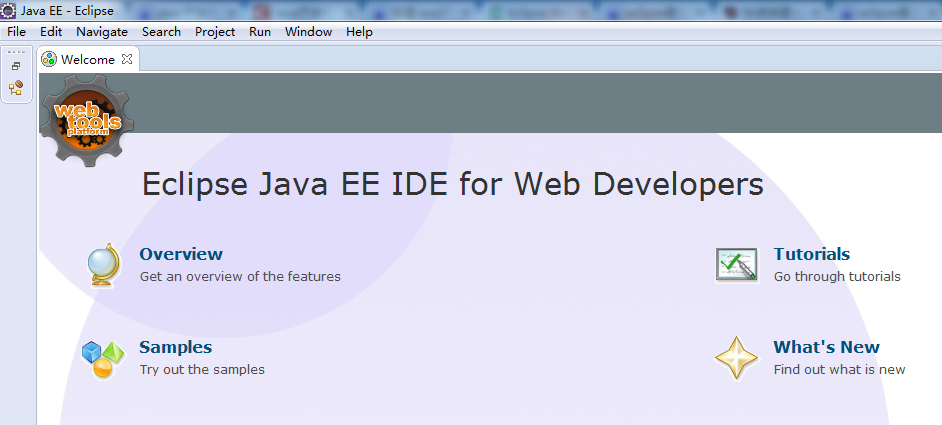Click the 'Eclipse Java EE IDE for Web Developers' heading
This screenshot has height=425, width=942.
[453, 184]
